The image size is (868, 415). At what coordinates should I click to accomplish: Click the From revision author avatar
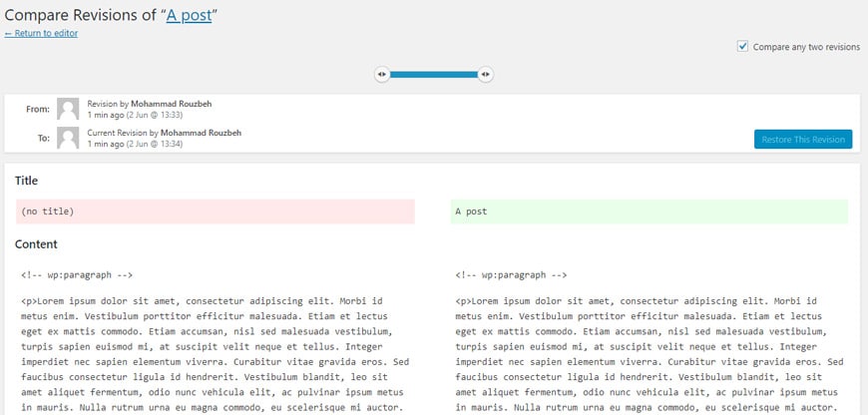[68, 109]
